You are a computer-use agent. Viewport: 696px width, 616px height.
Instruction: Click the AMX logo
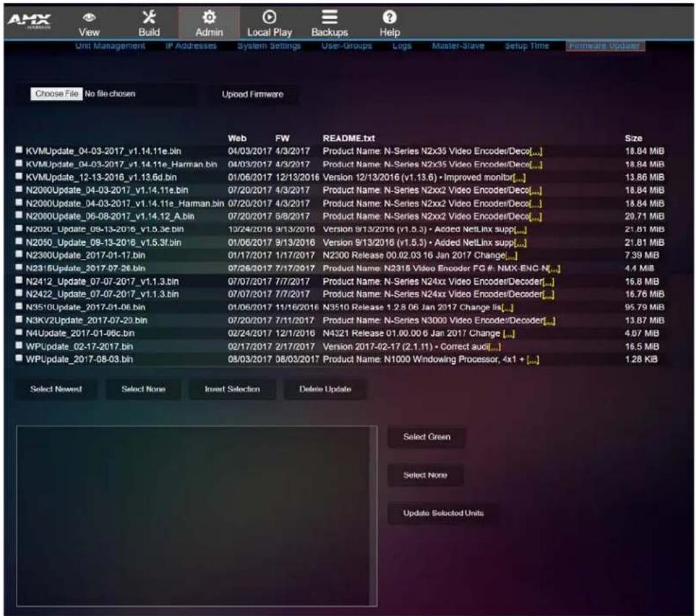tap(29, 21)
